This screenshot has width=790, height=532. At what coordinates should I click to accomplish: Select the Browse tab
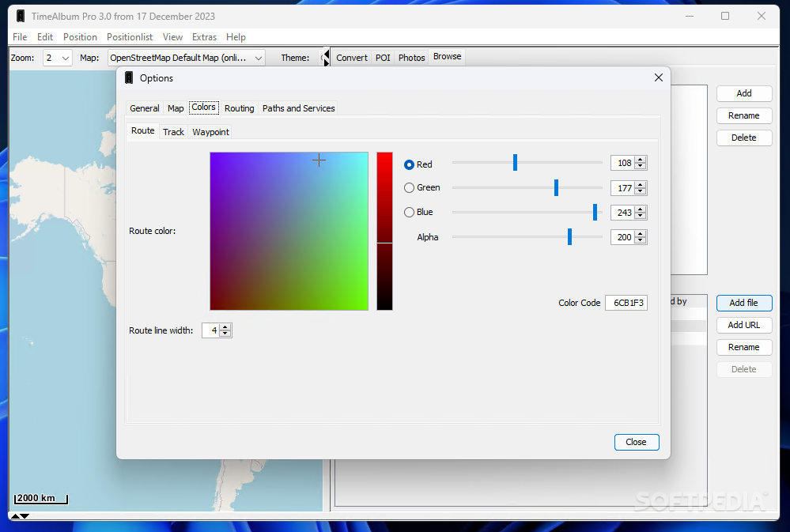[x=448, y=56]
